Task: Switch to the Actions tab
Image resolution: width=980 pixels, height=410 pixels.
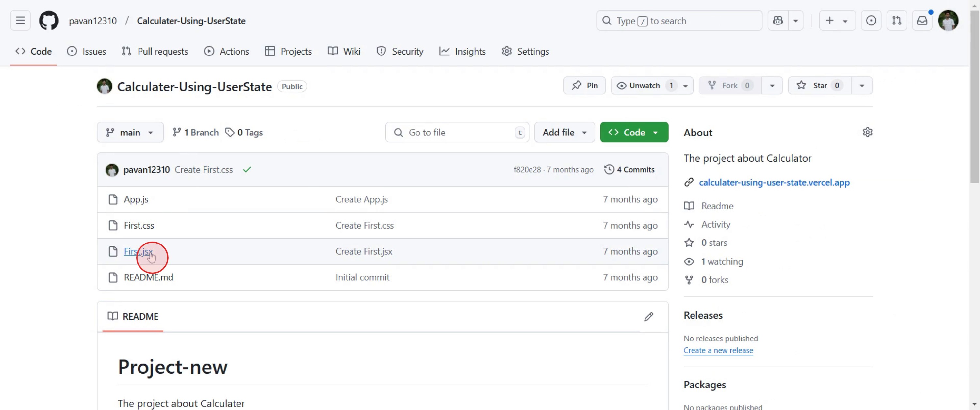Action: [x=227, y=51]
